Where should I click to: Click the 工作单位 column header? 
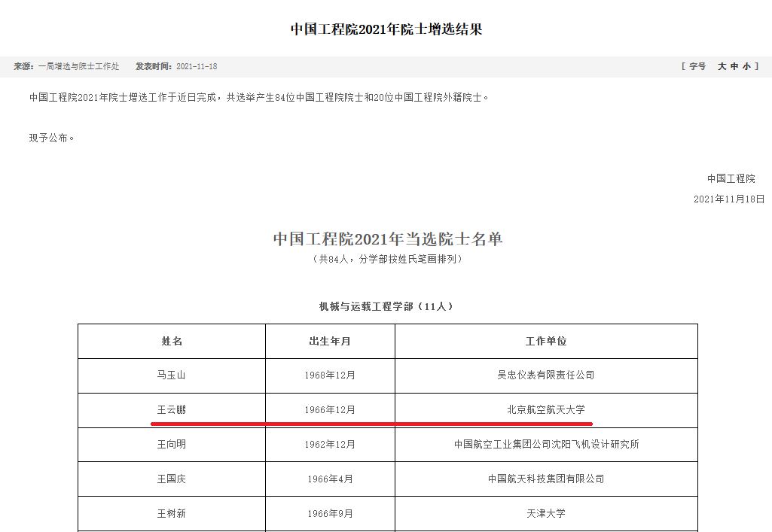[x=546, y=341]
